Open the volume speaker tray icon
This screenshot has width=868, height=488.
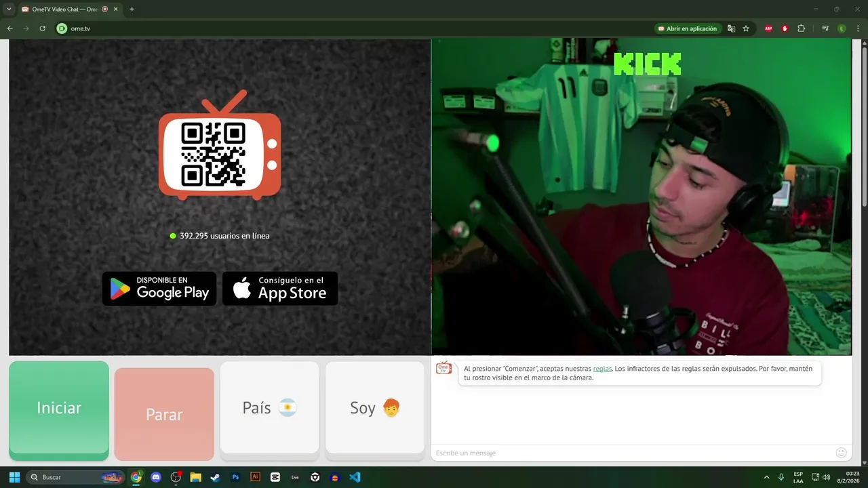click(x=826, y=477)
